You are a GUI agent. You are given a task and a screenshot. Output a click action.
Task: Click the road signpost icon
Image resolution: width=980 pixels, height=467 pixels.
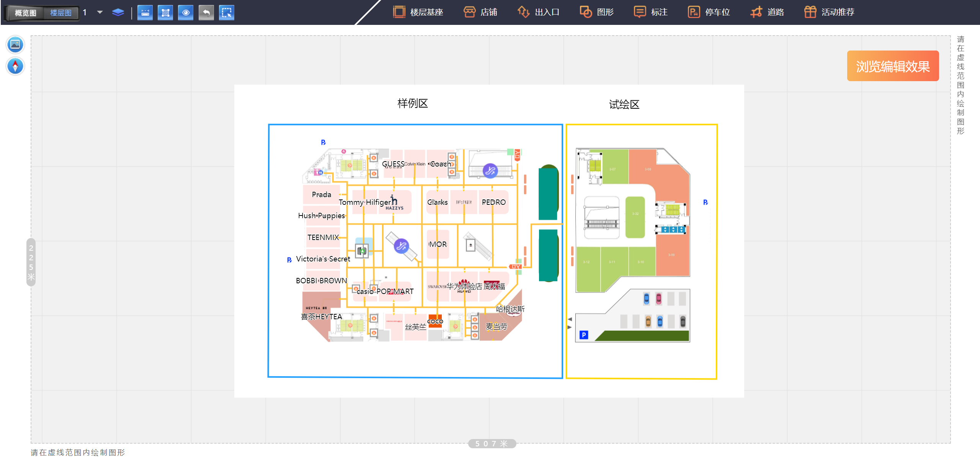[756, 12]
